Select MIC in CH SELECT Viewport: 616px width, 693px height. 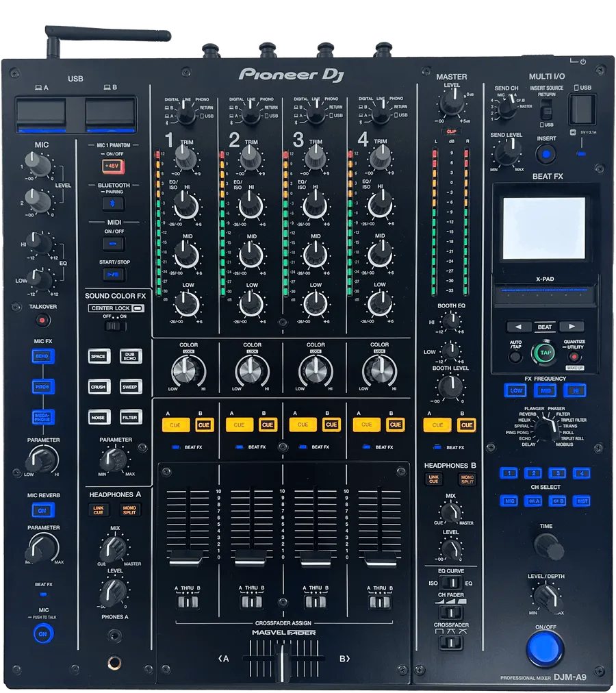(509, 501)
